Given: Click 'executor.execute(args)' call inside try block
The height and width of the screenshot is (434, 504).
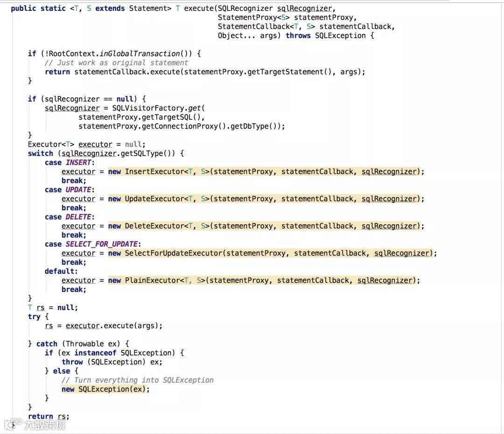Looking at the screenshot, I should click(x=112, y=326).
